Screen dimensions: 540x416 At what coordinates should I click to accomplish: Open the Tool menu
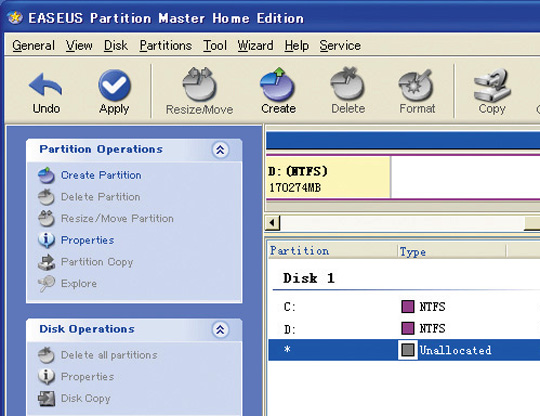tap(215, 45)
